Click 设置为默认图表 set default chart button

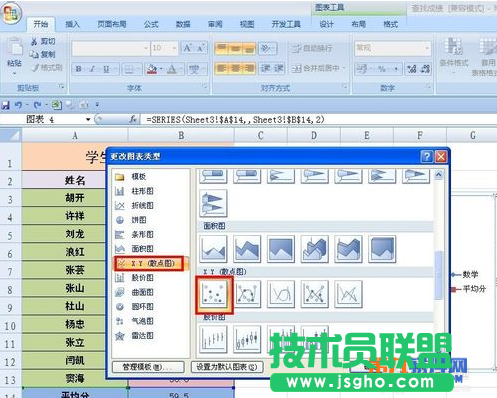point(227,367)
